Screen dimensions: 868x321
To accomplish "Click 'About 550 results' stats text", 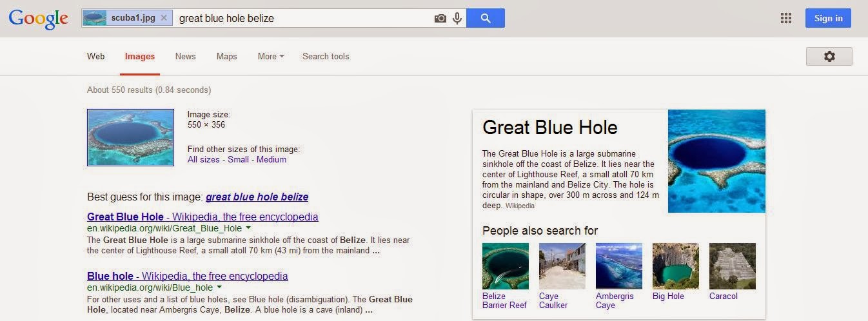I will pos(149,90).
